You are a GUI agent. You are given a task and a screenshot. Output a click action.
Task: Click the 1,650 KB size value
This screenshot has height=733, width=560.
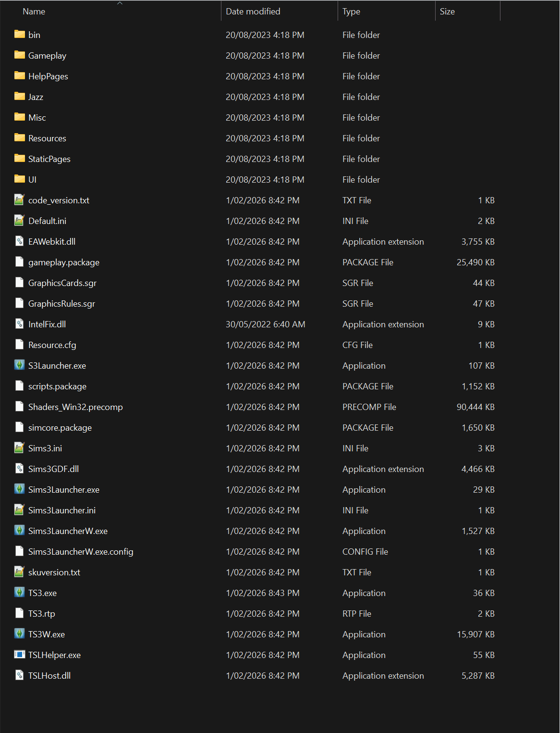point(478,427)
